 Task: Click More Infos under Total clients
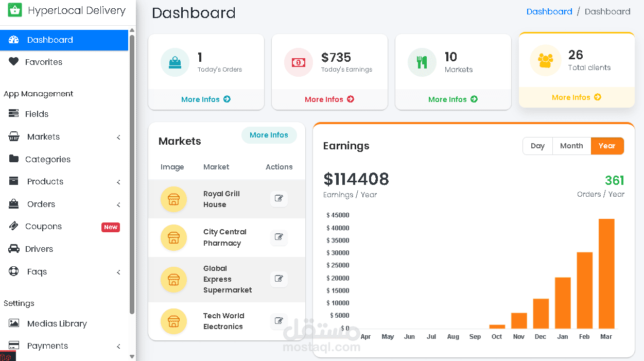[x=577, y=97]
